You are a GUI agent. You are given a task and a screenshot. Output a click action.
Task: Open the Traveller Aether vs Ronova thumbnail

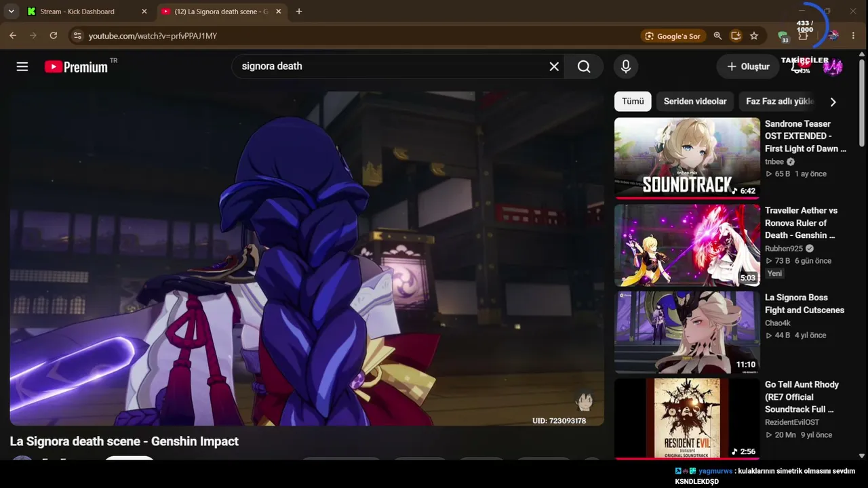tap(687, 245)
